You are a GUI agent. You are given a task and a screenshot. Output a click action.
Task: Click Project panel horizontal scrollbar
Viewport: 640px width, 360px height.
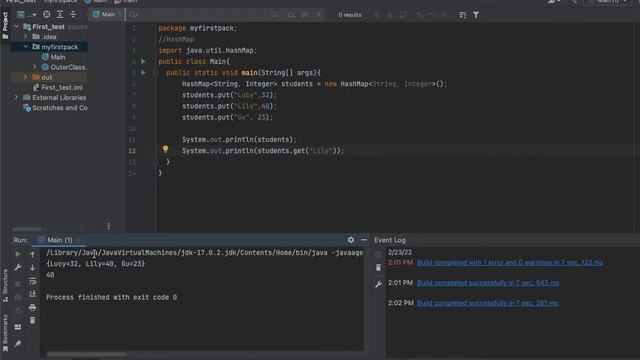click(27, 229)
